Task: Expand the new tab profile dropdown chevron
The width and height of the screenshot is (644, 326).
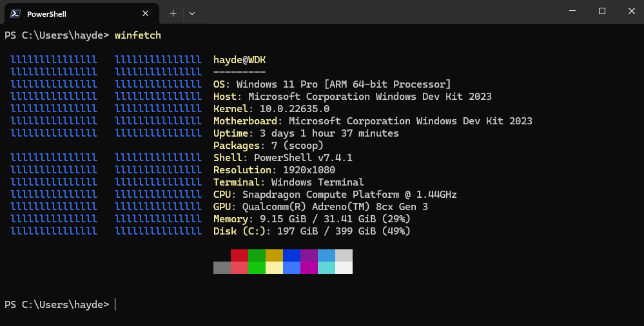Action: click(x=192, y=14)
